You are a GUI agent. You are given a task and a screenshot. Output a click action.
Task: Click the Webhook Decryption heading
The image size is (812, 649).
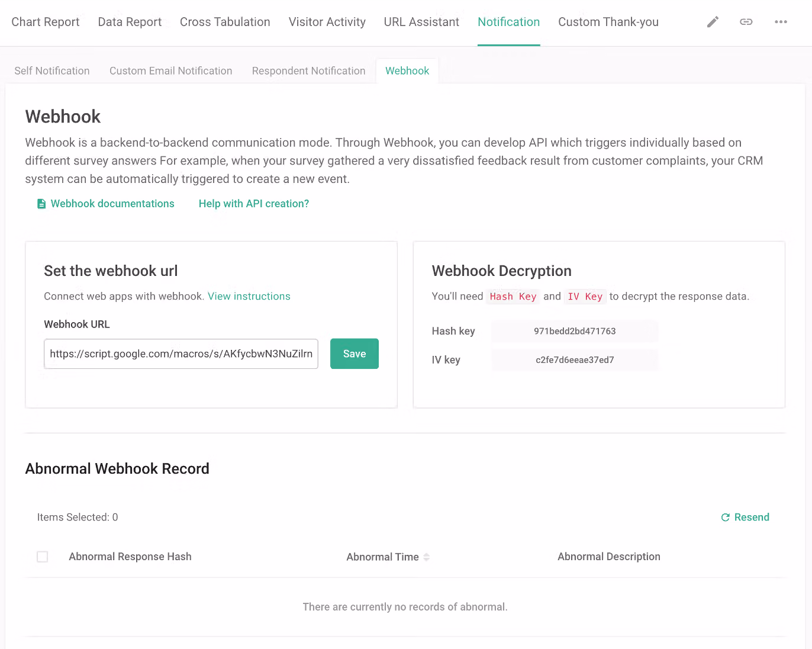point(502,271)
